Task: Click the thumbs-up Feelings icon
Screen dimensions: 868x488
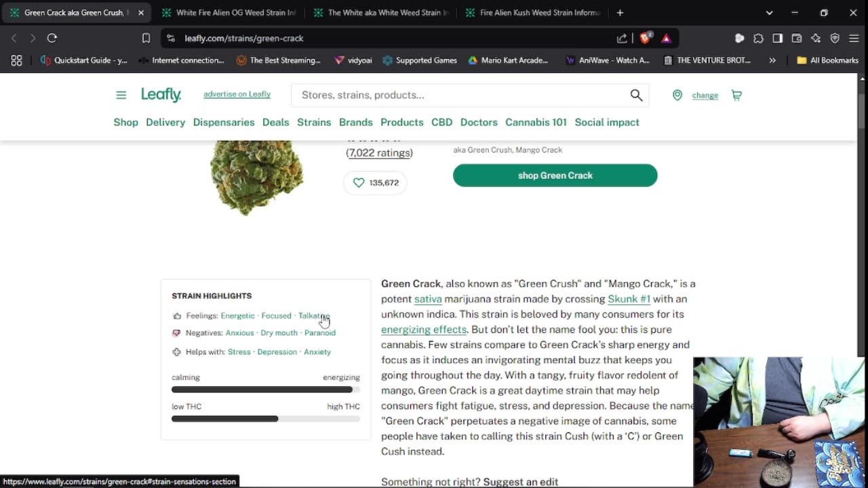Action: tap(177, 316)
